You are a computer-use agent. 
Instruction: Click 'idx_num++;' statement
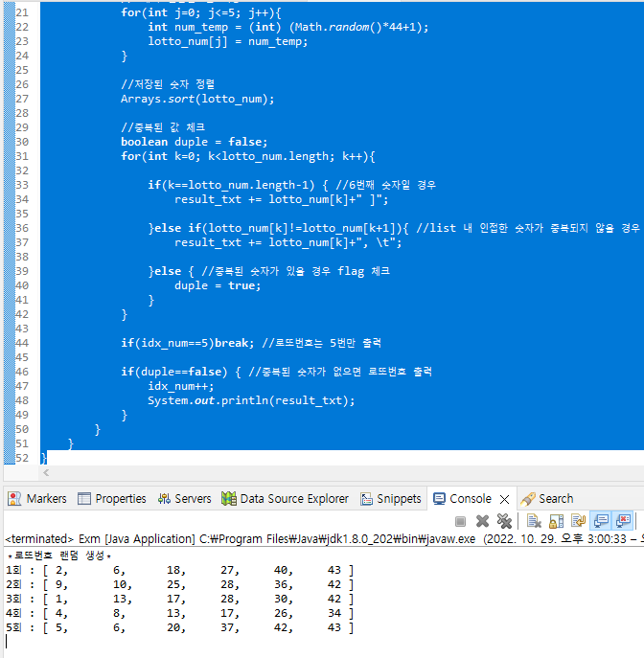(x=180, y=386)
